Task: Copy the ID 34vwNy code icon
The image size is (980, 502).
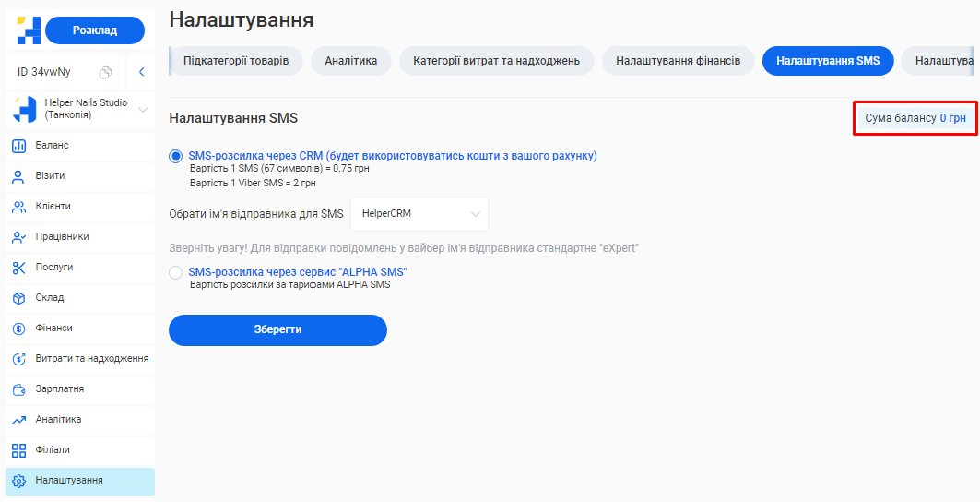Action: [106, 72]
